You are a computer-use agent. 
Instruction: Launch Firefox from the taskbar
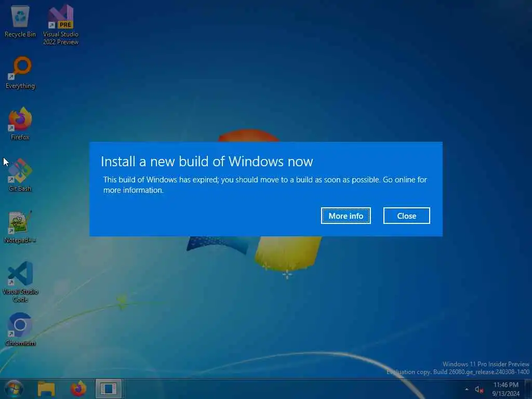coord(78,389)
